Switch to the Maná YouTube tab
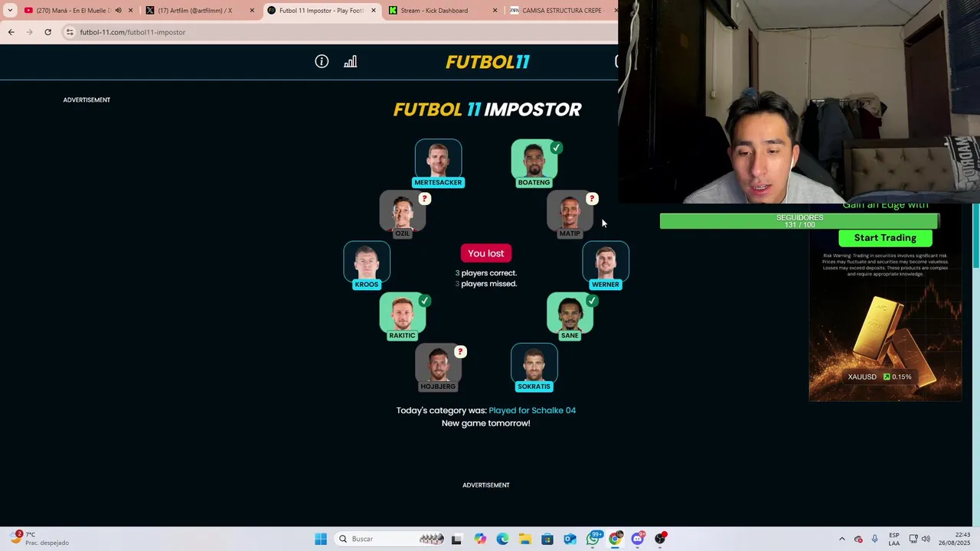Image resolution: width=980 pixels, height=551 pixels. coord(69,11)
